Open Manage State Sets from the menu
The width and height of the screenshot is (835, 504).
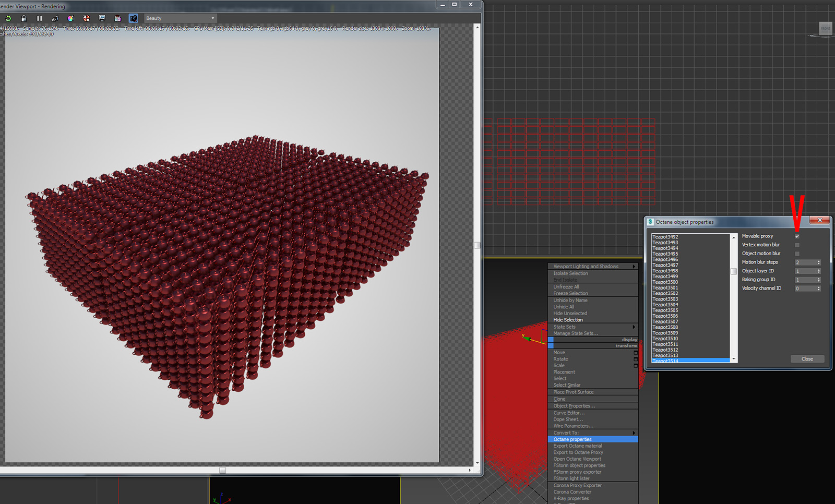[x=593, y=333]
